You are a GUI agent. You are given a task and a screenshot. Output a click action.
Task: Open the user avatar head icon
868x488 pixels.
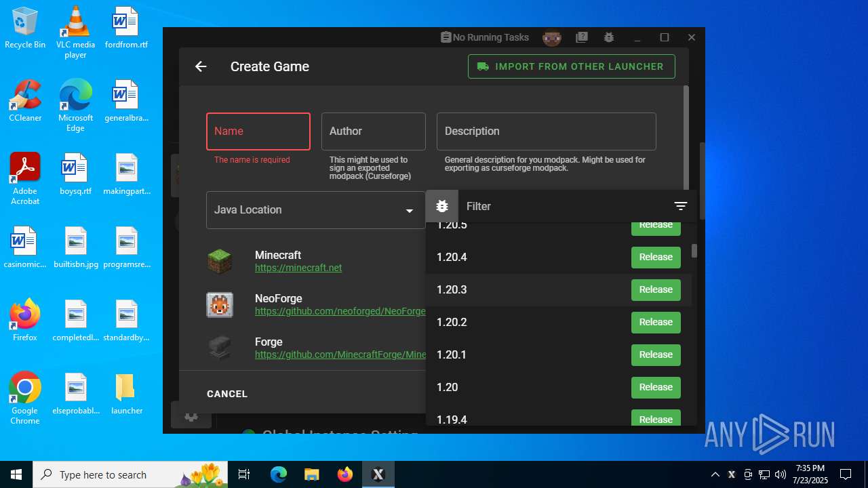pos(552,38)
